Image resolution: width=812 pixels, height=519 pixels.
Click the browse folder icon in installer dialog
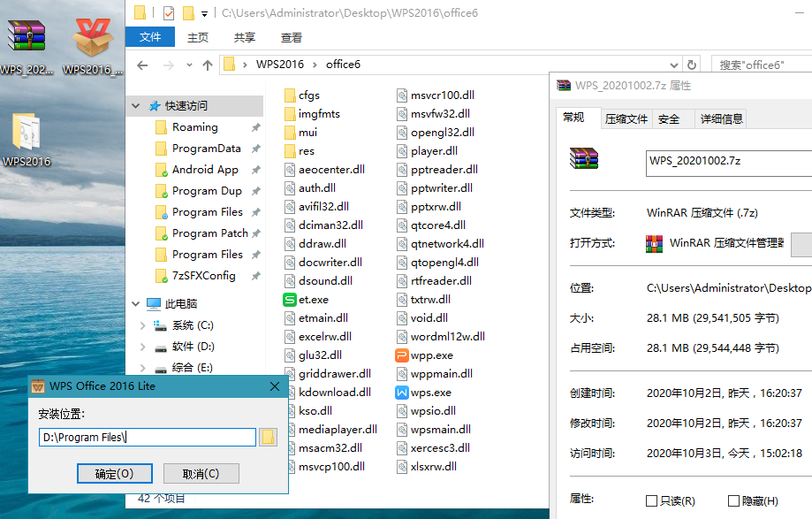[268, 437]
